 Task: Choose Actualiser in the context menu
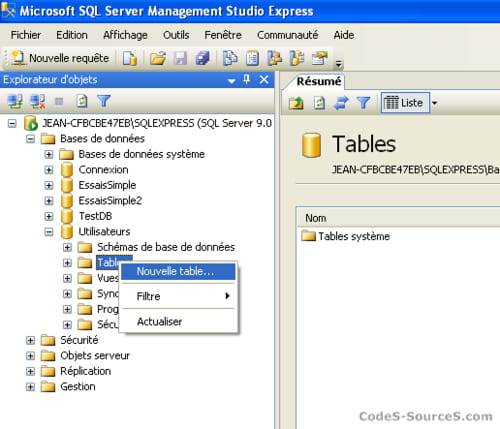[x=178, y=322]
